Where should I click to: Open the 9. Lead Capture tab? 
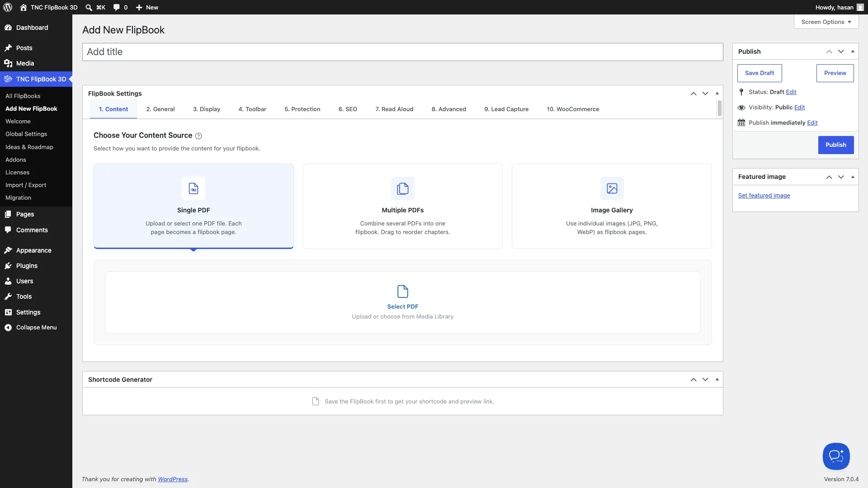coord(506,109)
